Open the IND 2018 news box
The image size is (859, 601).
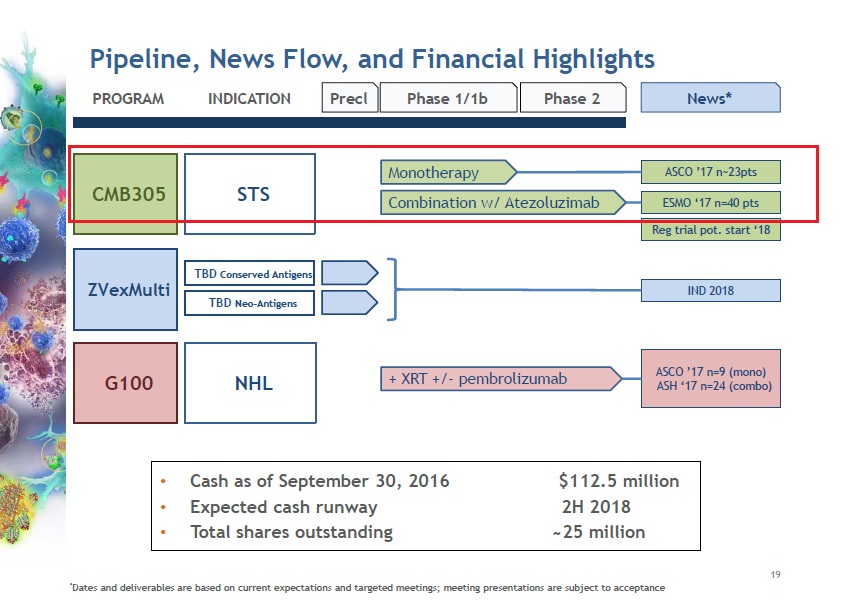[x=710, y=291]
